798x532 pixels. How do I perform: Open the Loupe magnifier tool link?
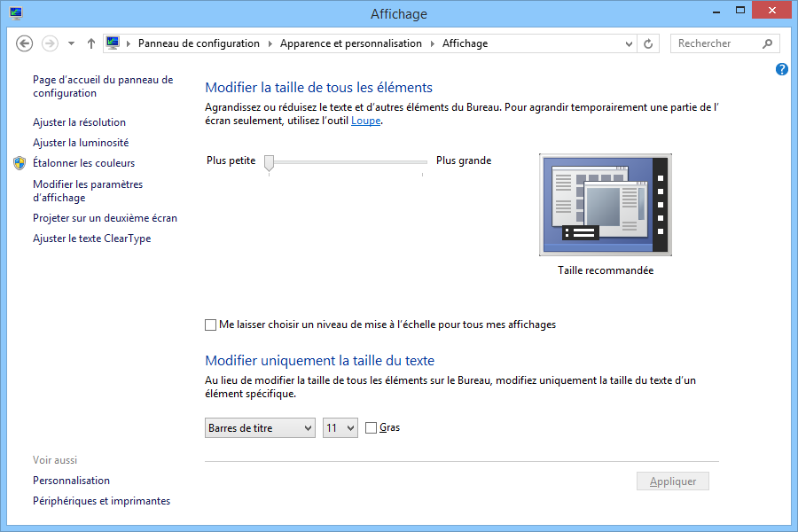pyautogui.click(x=366, y=121)
